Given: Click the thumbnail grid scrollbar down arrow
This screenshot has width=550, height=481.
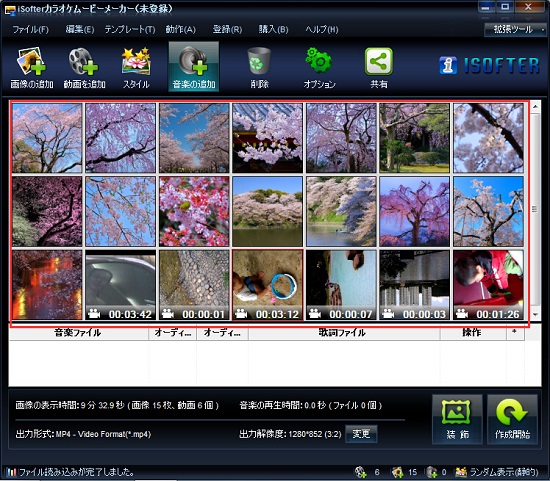Looking at the screenshot, I should pos(535,315).
